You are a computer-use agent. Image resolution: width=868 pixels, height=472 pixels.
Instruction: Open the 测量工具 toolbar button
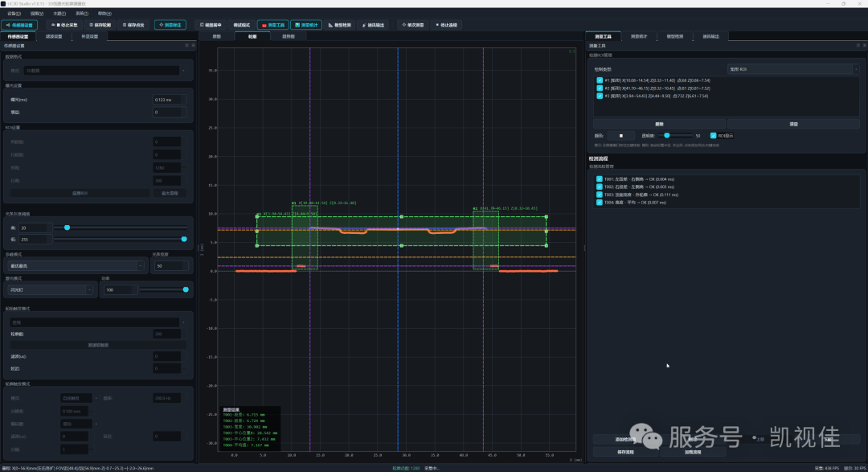[273, 25]
